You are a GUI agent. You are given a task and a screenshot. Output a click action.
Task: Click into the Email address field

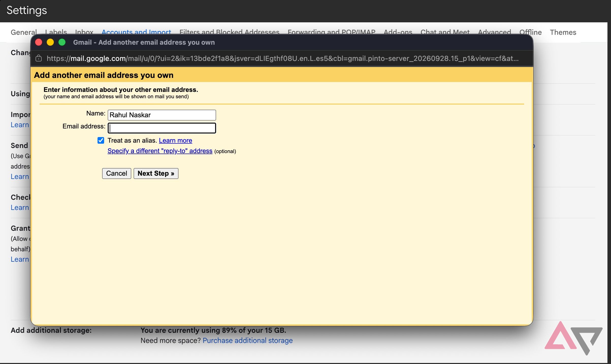pyautogui.click(x=162, y=128)
